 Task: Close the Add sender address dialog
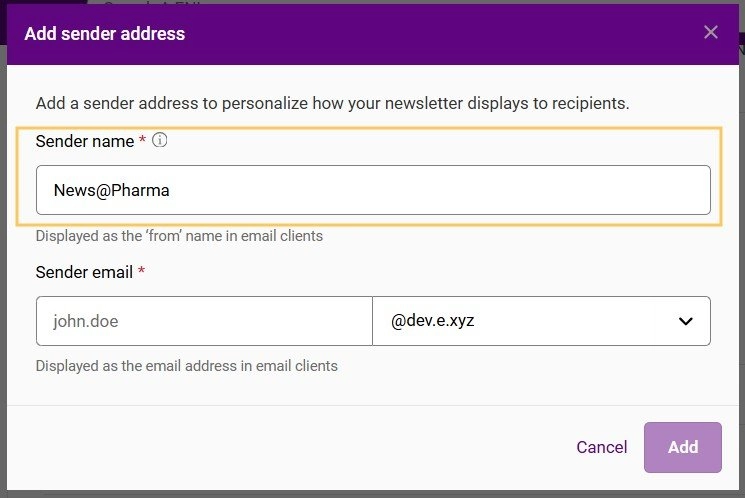pos(711,32)
